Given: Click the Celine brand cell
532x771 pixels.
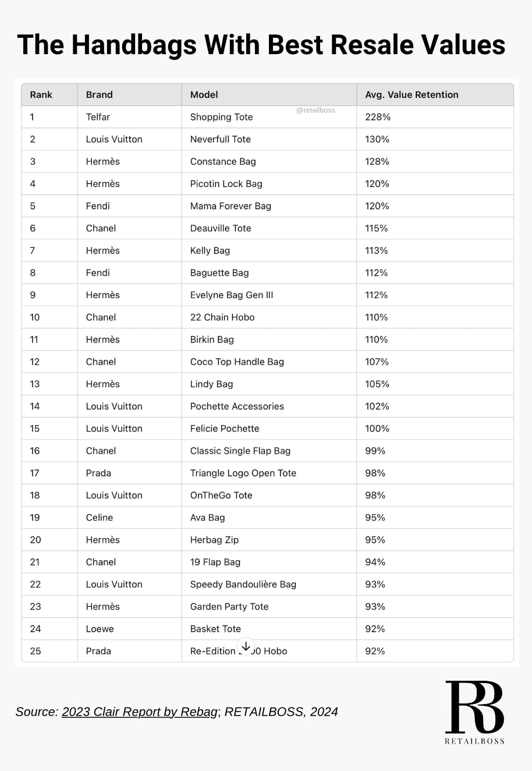Looking at the screenshot, I should [x=130, y=518].
